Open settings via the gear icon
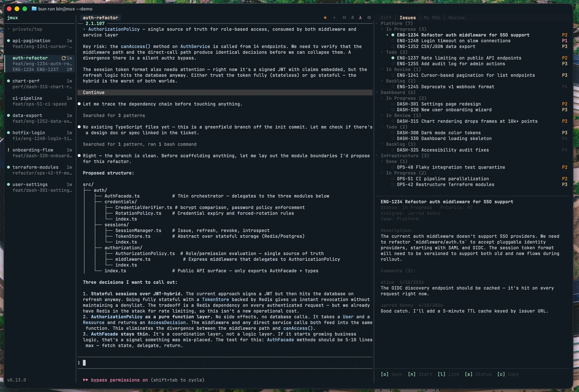The height and width of the screenshot is (392, 579). click(x=369, y=18)
